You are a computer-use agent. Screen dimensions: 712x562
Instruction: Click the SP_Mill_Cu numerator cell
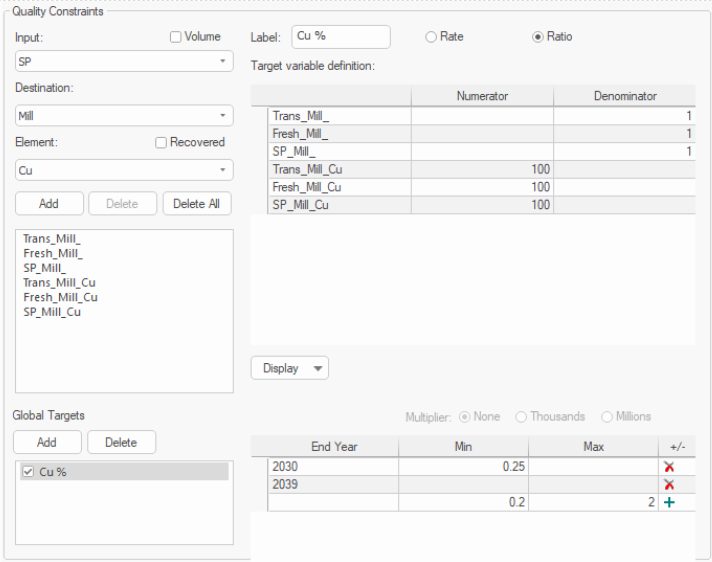pos(481,205)
